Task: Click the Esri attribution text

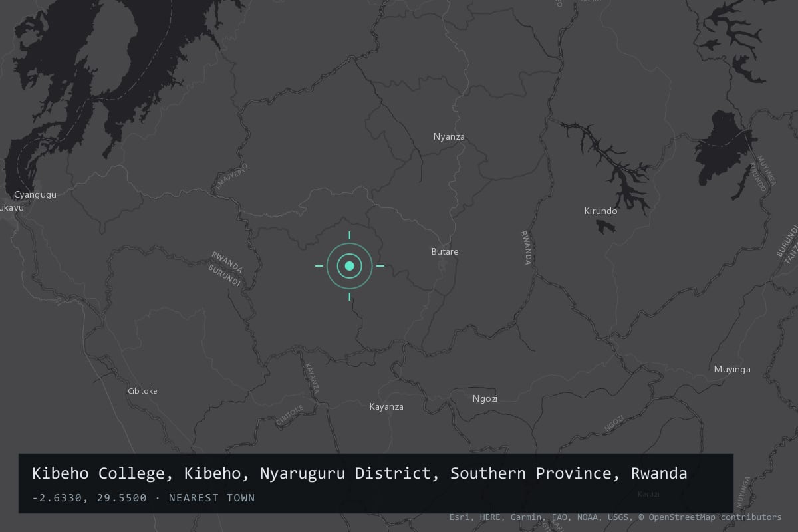Action: (x=460, y=517)
